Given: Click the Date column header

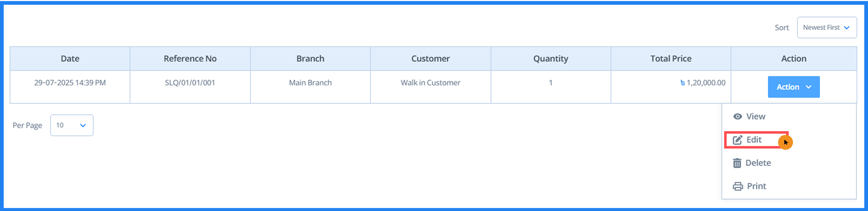Looking at the screenshot, I should tap(70, 58).
